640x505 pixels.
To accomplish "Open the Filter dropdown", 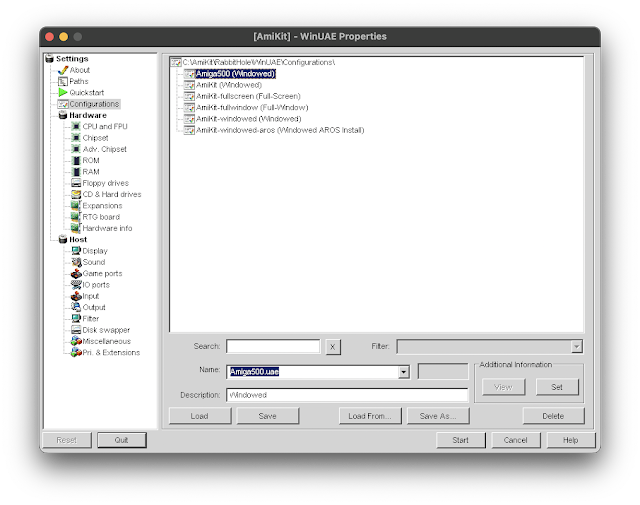I will tap(576, 347).
